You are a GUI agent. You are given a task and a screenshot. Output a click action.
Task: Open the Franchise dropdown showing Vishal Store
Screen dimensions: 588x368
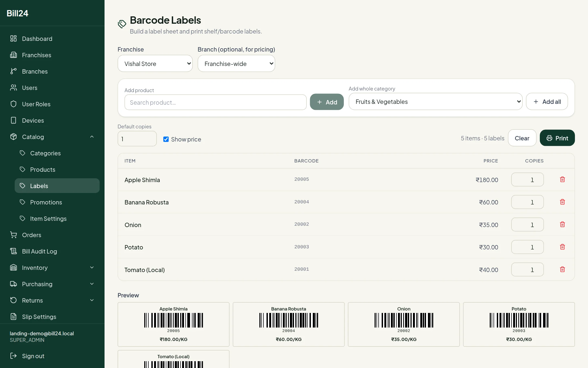coord(155,64)
